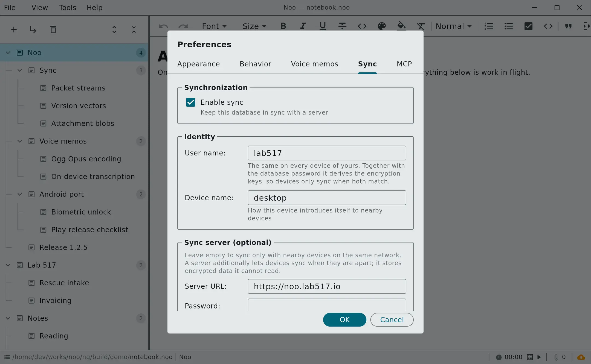The width and height of the screenshot is (591, 364).
Task: Click the Device name field
Action: coord(327,198)
